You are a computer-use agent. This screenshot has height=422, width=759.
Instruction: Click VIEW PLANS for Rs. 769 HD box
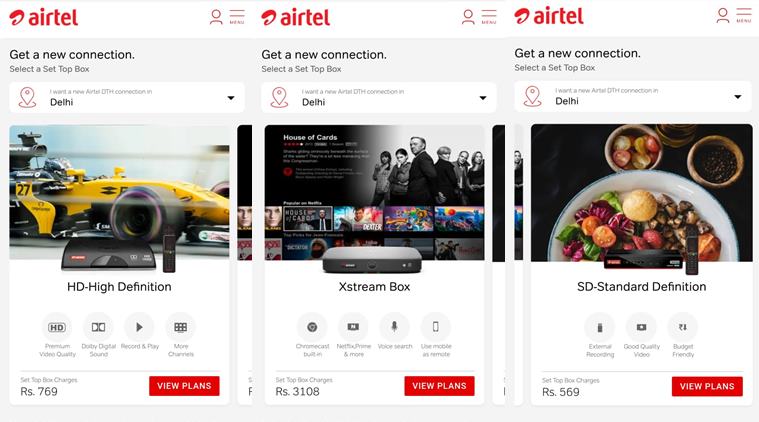click(184, 386)
